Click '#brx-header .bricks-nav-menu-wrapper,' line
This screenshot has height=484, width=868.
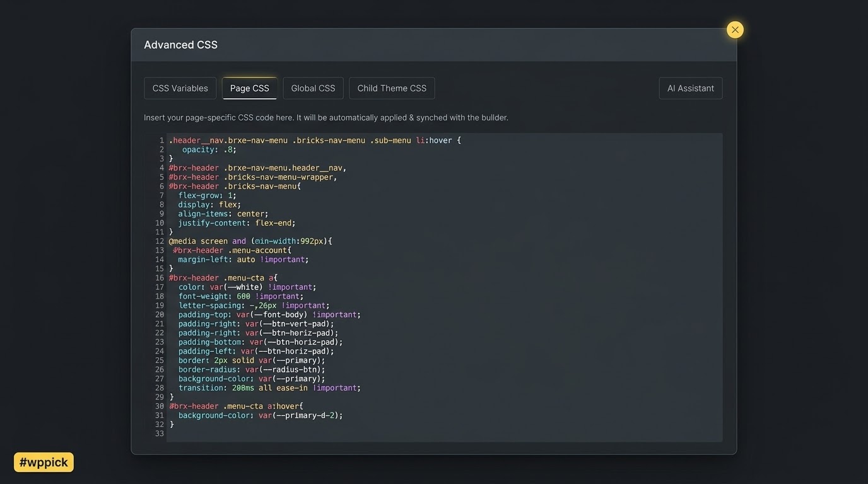click(253, 177)
